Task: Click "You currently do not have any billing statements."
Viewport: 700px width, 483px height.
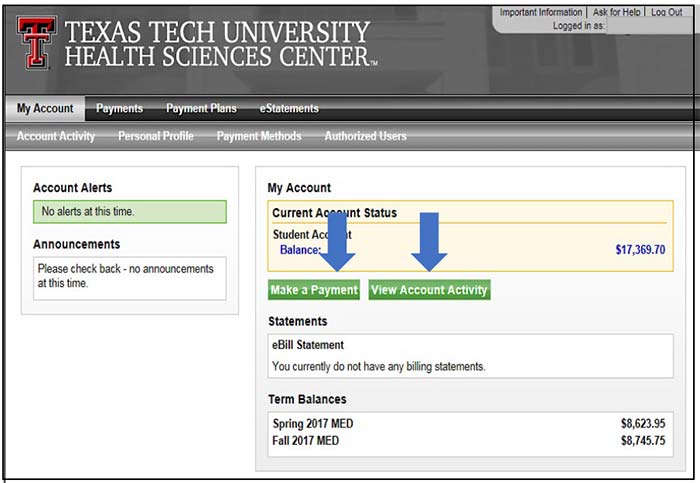Action: pyautogui.click(x=379, y=366)
